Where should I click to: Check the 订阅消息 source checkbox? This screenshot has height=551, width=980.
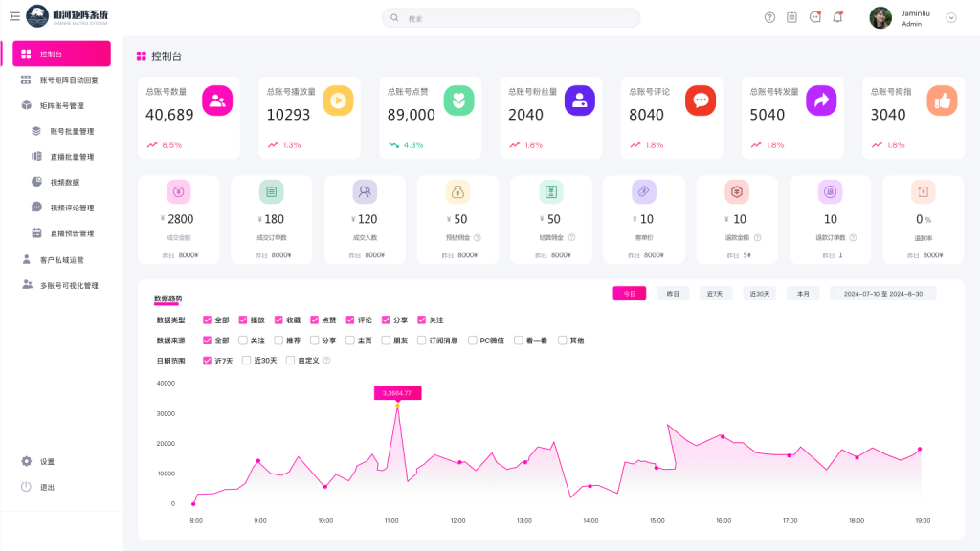tap(422, 341)
